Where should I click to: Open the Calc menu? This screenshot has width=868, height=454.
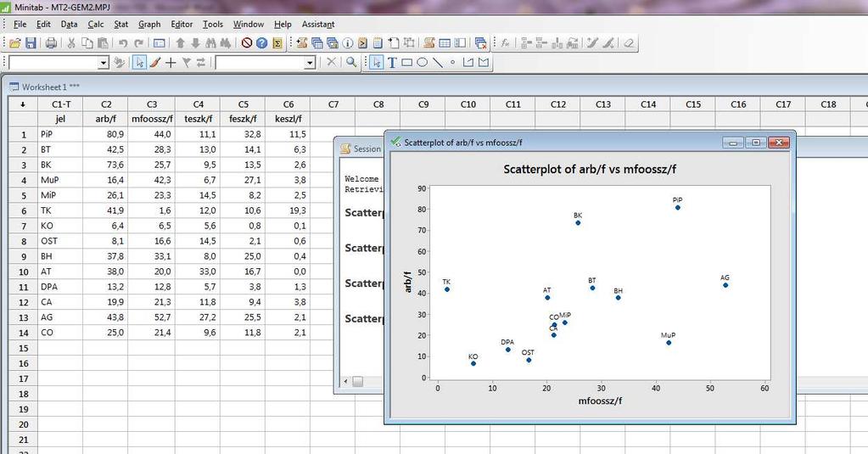[95, 25]
